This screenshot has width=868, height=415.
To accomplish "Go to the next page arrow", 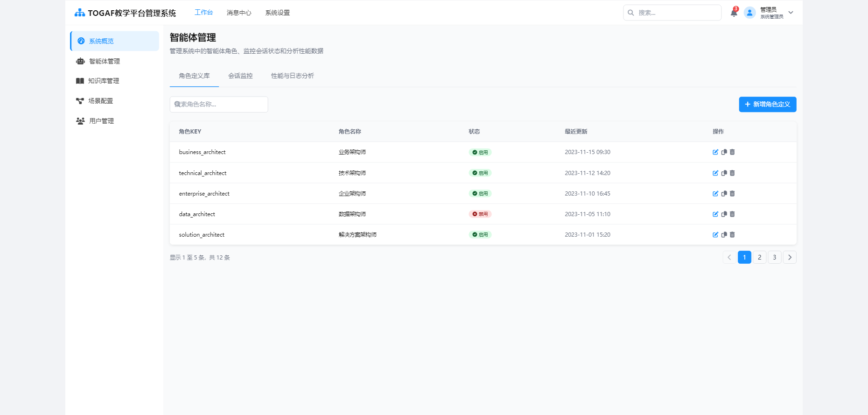I will click(790, 257).
